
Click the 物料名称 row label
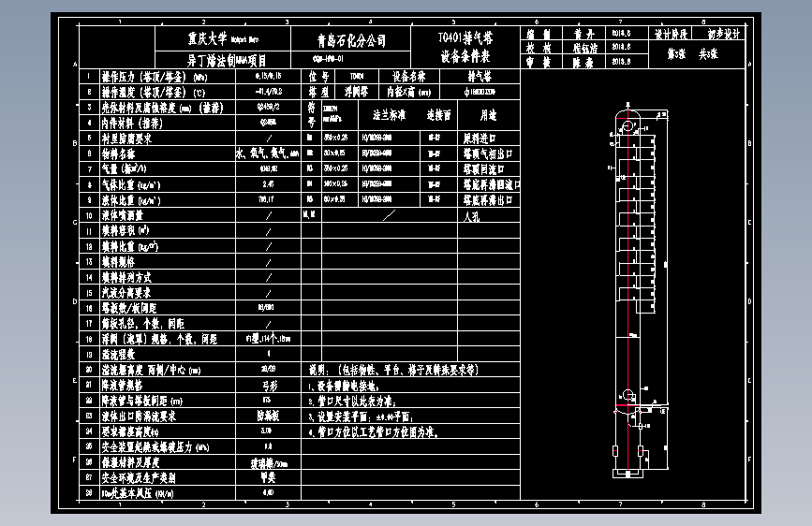click(x=119, y=153)
